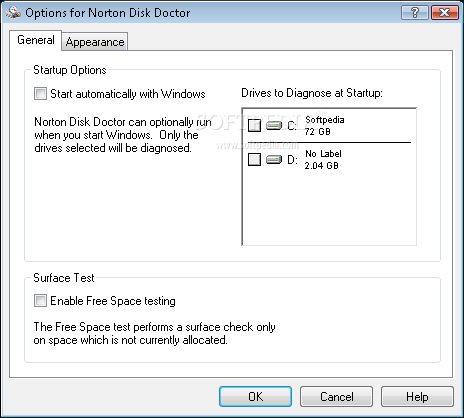464x418 pixels.
Task: Switch to the Appearance tab
Action: coord(95,42)
